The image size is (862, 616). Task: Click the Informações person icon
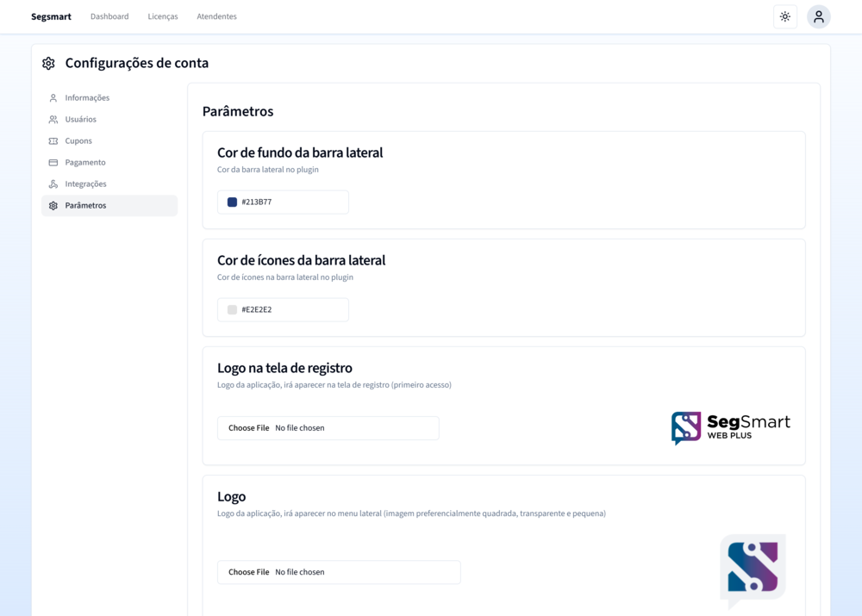point(53,98)
